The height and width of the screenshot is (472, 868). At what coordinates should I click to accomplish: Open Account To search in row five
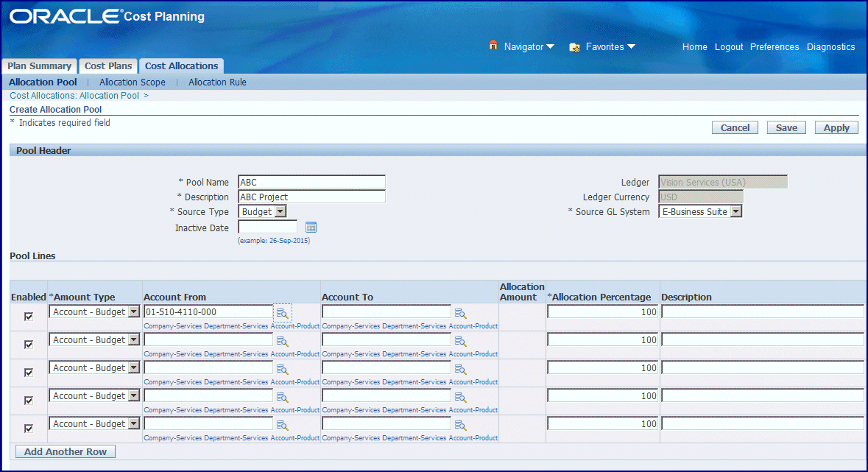460,425
